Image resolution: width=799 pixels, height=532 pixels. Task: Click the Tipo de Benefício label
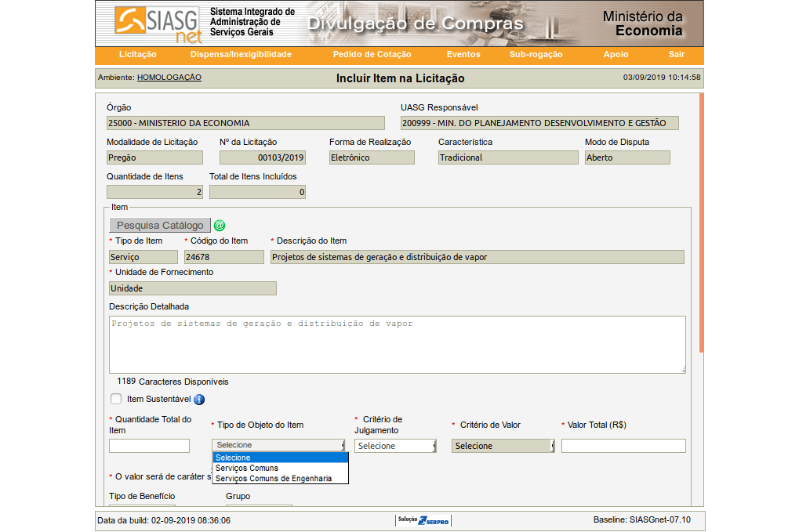(142, 496)
